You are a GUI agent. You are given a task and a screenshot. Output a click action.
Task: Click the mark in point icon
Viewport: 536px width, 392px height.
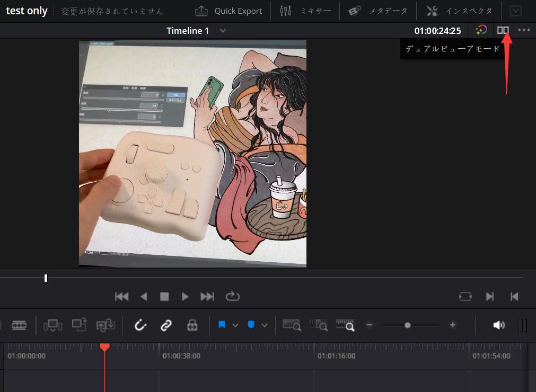click(x=490, y=297)
